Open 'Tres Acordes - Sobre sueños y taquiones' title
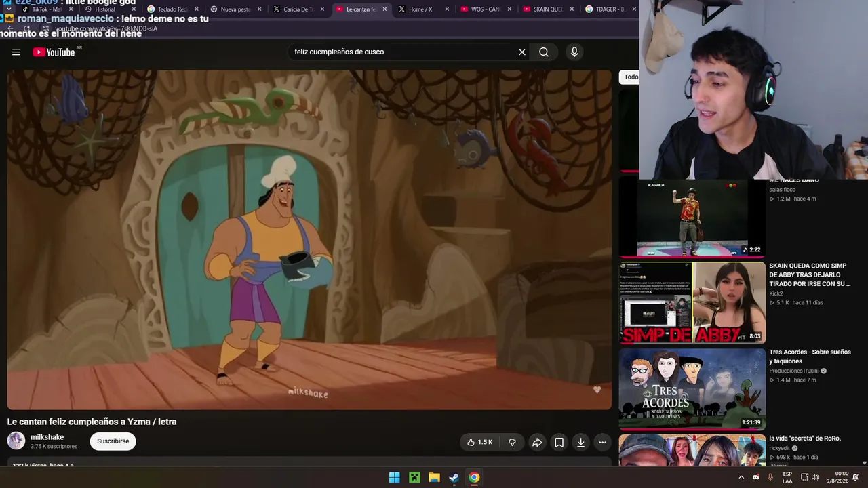The image size is (868, 488). point(810,357)
